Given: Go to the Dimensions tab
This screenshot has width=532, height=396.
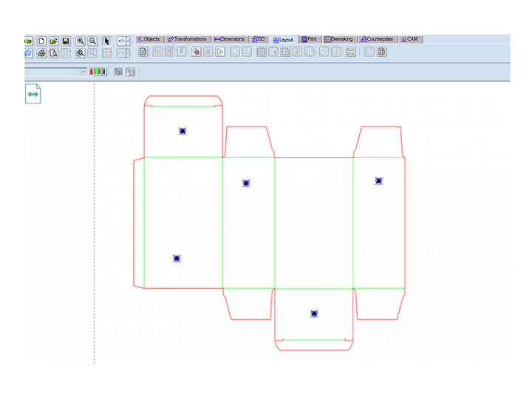Looking at the screenshot, I should 230,39.
